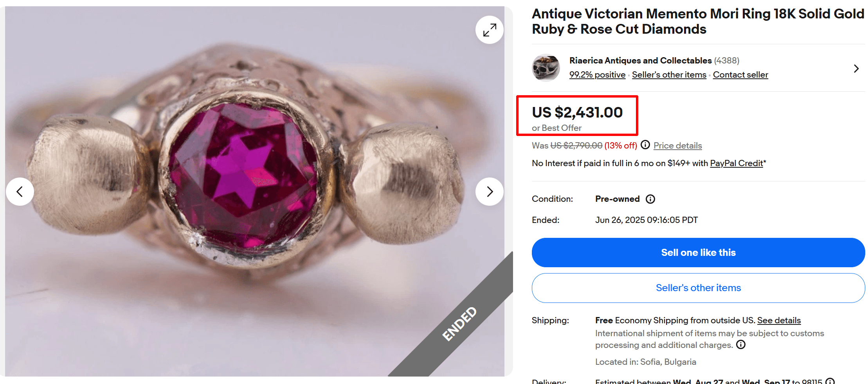Click the delivery estimate info icon
The image size is (868, 384).
[829, 381]
